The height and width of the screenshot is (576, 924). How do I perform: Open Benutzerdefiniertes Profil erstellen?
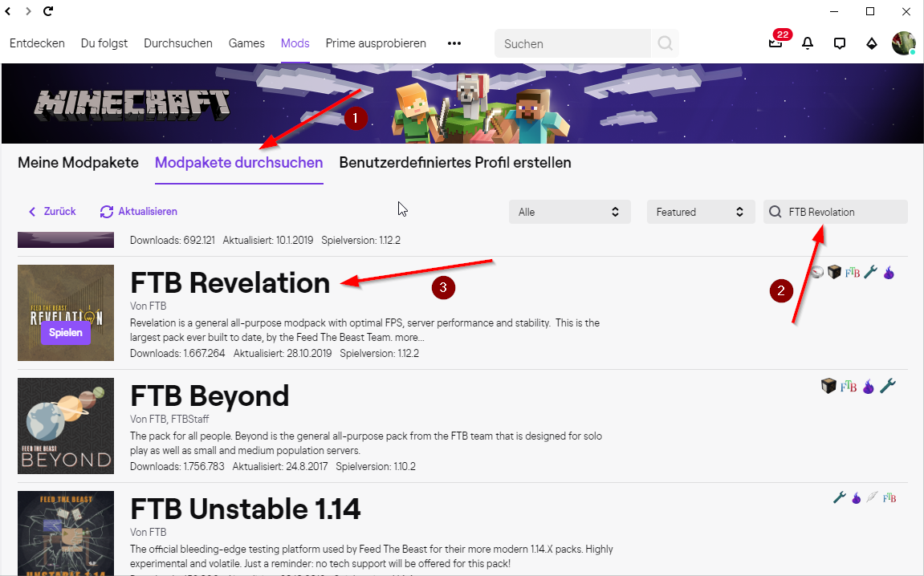click(455, 163)
